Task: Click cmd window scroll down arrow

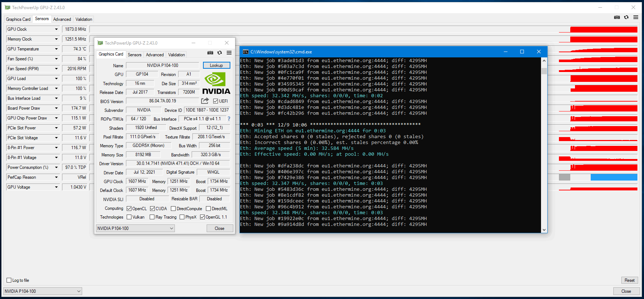Action: tap(544, 230)
